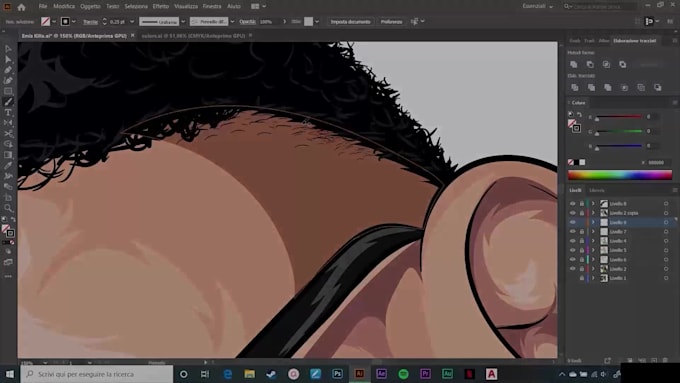The image size is (680, 383).
Task: Expand the Livello 1 layer contents
Action: (593, 278)
